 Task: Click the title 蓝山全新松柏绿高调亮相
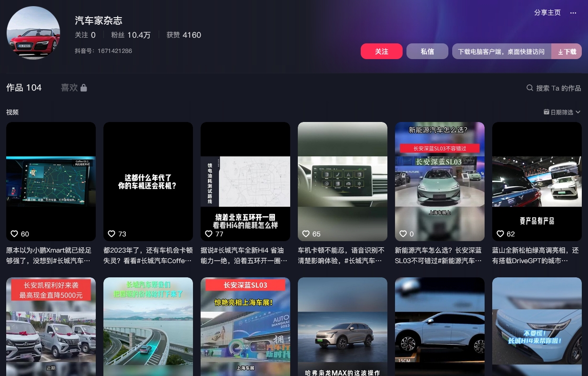(536, 255)
